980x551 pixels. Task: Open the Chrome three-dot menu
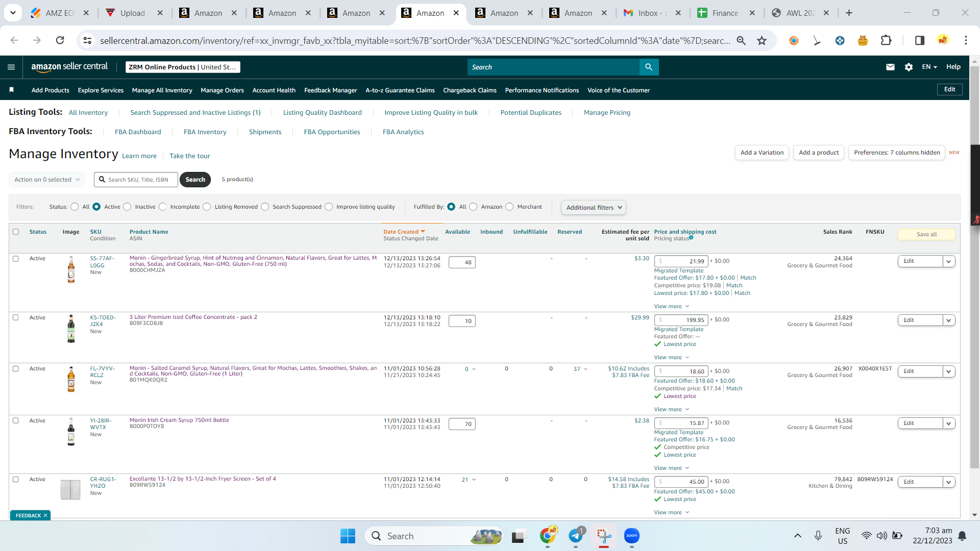tap(966, 40)
